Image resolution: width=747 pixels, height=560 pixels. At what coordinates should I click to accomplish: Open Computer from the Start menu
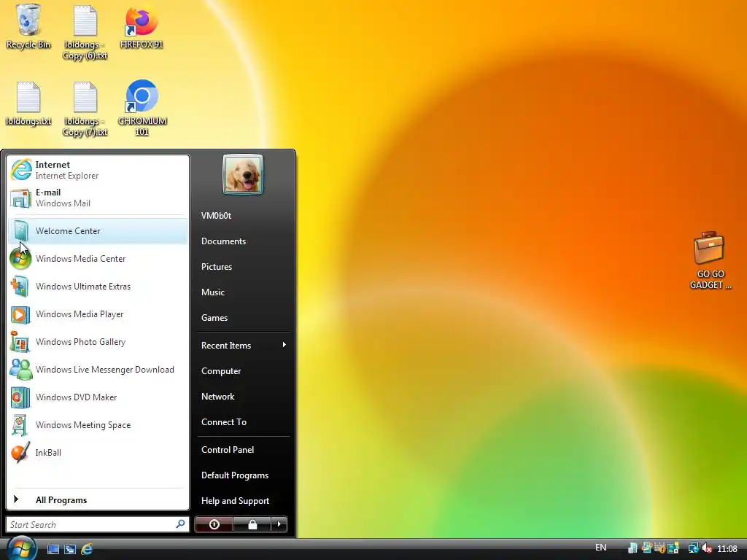pyautogui.click(x=243, y=371)
